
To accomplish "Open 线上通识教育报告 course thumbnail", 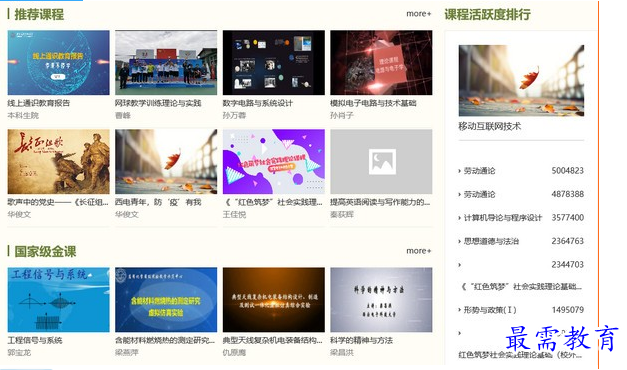I will [x=58, y=62].
